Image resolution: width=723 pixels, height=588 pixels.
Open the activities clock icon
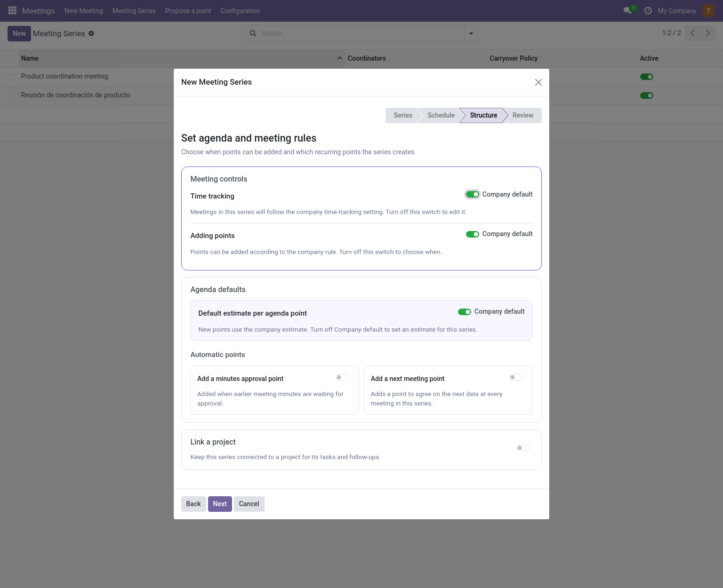(x=648, y=10)
